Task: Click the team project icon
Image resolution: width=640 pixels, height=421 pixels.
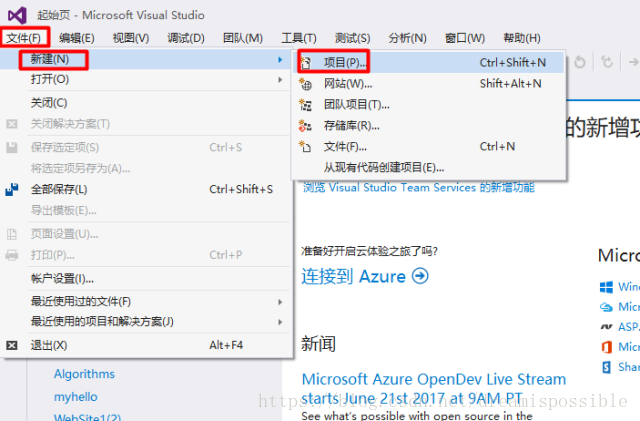Action: (305, 105)
